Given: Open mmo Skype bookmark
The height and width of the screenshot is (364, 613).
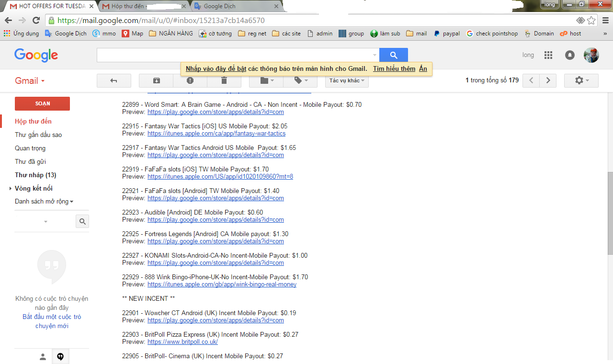Looking at the screenshot, I should coord(104,34).
